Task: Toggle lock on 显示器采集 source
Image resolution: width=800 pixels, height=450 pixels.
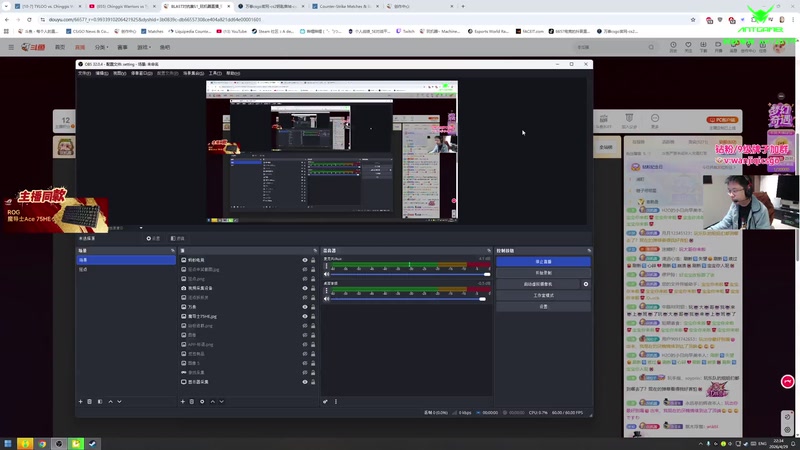Action: 313,382
